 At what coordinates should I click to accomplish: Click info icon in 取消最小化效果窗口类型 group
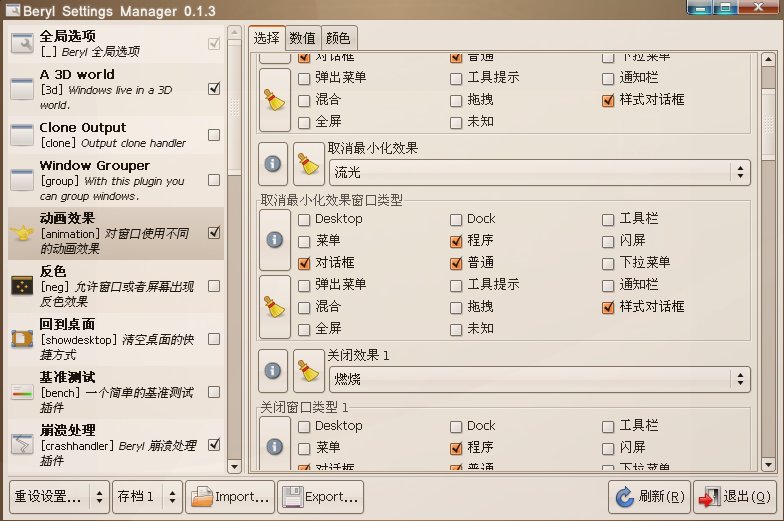pos(274,240)
